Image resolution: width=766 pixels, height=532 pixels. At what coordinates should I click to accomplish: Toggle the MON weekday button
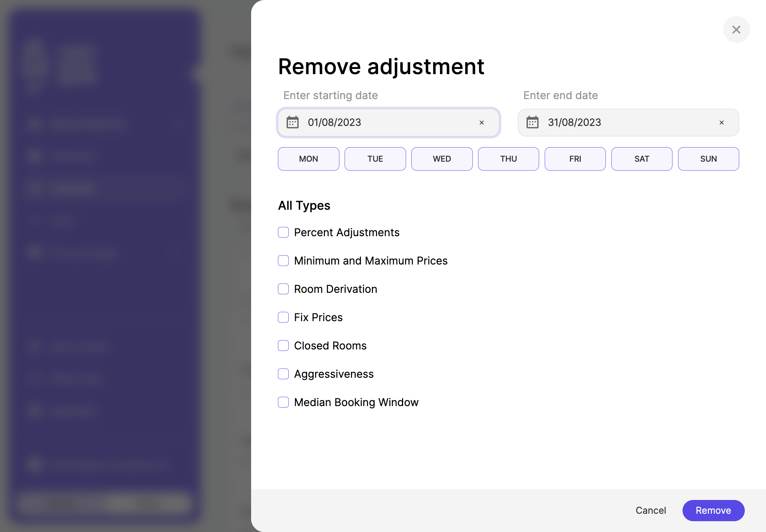click(x=308, y=159)
